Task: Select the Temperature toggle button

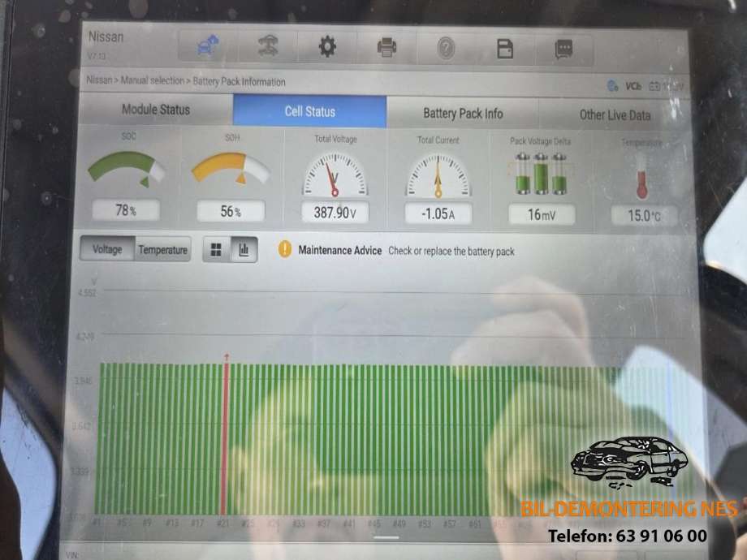Action: coord(163,249)
